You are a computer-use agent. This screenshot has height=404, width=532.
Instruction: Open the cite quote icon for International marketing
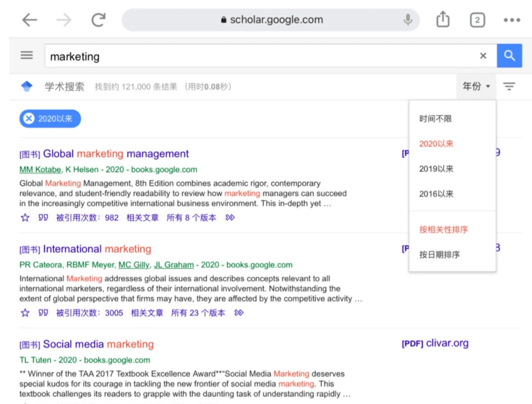pos(43,313)
